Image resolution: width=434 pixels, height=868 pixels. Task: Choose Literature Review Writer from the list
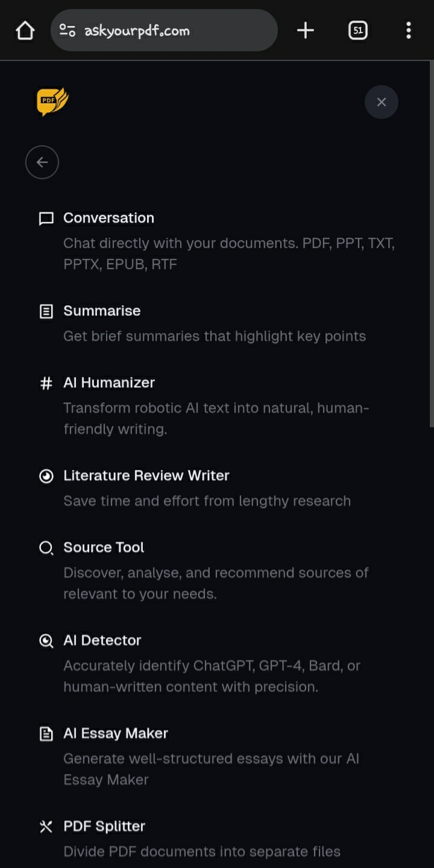pos(217,488)
